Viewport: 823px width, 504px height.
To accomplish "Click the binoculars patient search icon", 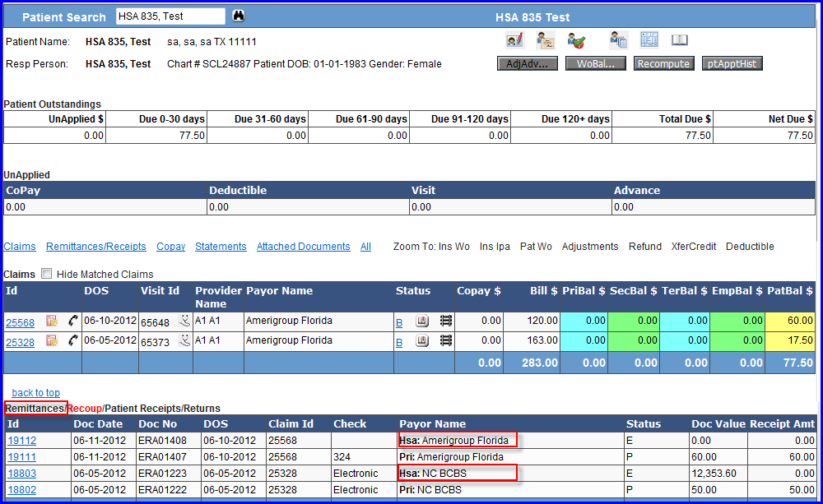I will (239, 16).
